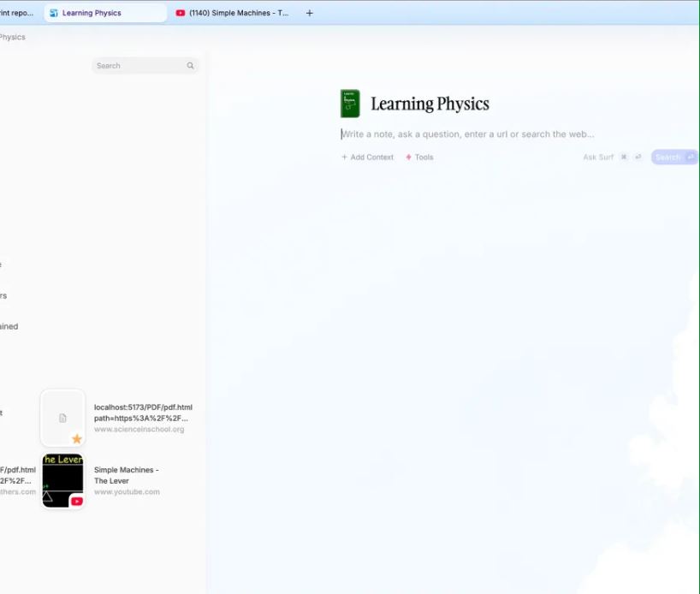Image resolution: width=700 pixels, height=594 pixels.
Task: Open the Tools menu
Action: click(419, 157)
